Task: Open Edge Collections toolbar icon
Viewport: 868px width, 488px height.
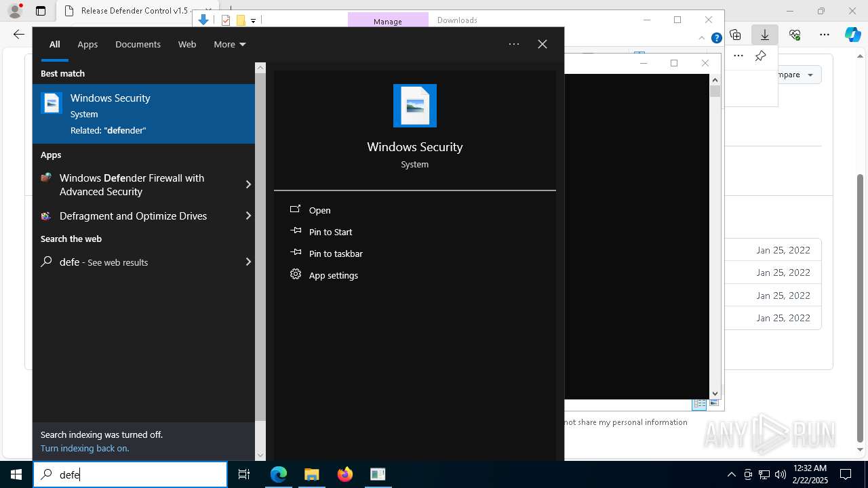Action: pos(735,34)
